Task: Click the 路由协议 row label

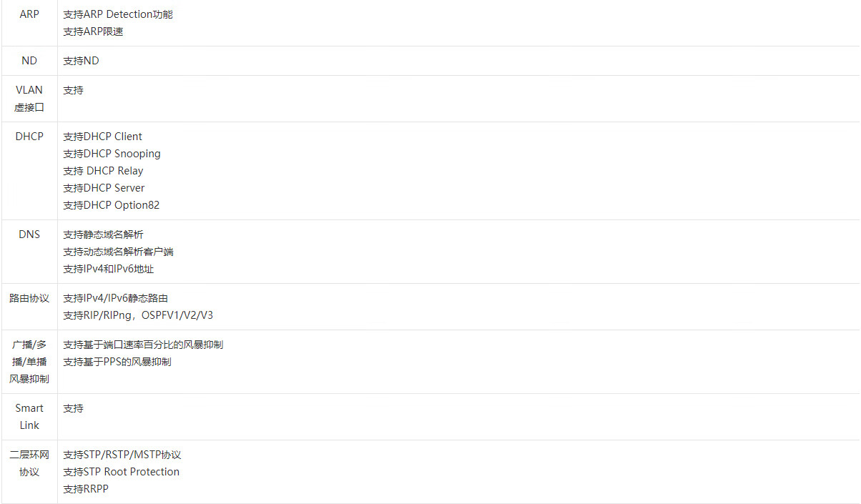Action: click(x=29, y=298)
